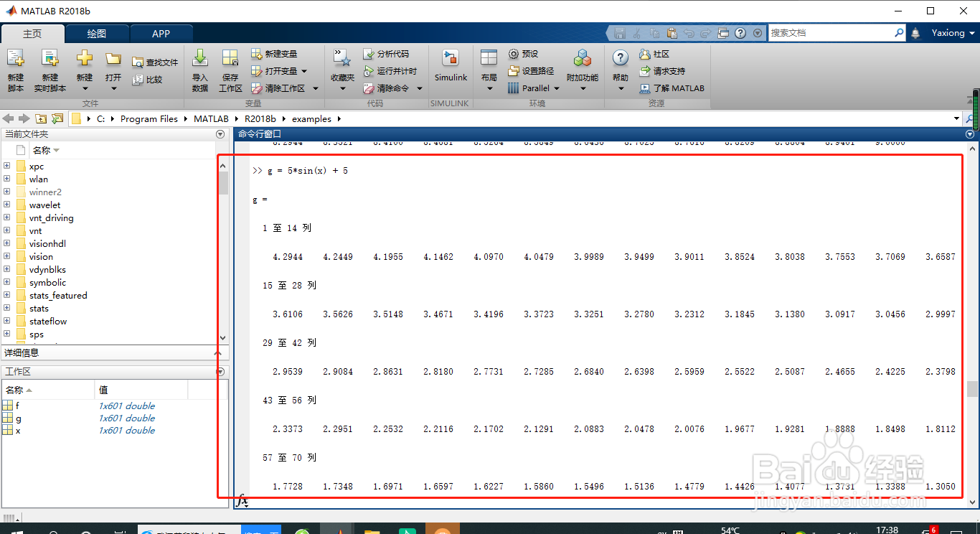Click the 值 column header in workspace

pyautogui.click(x=141, y=390)
